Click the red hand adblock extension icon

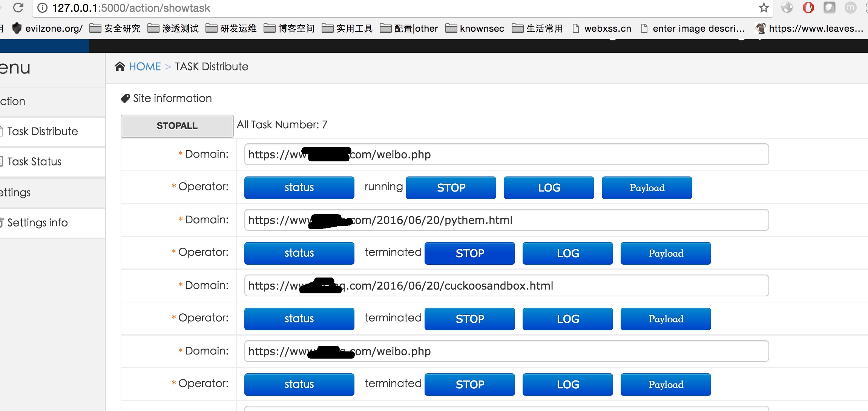tap(808, 8)
